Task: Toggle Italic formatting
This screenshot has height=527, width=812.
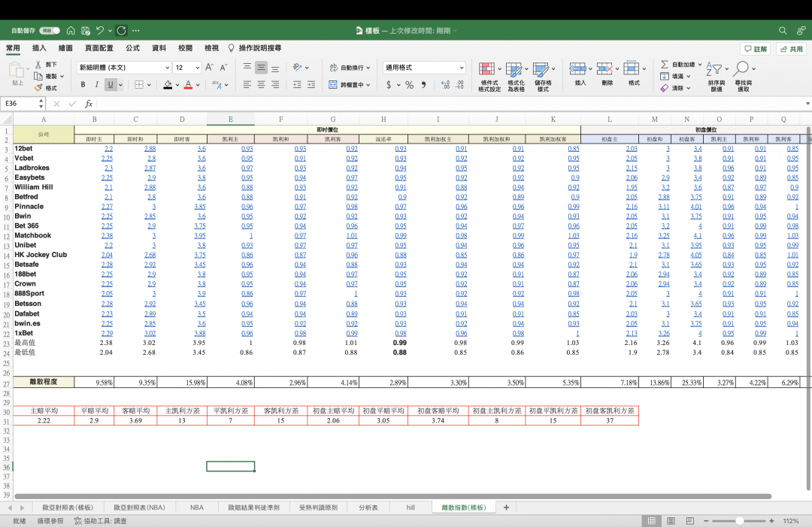Action: 96,84
